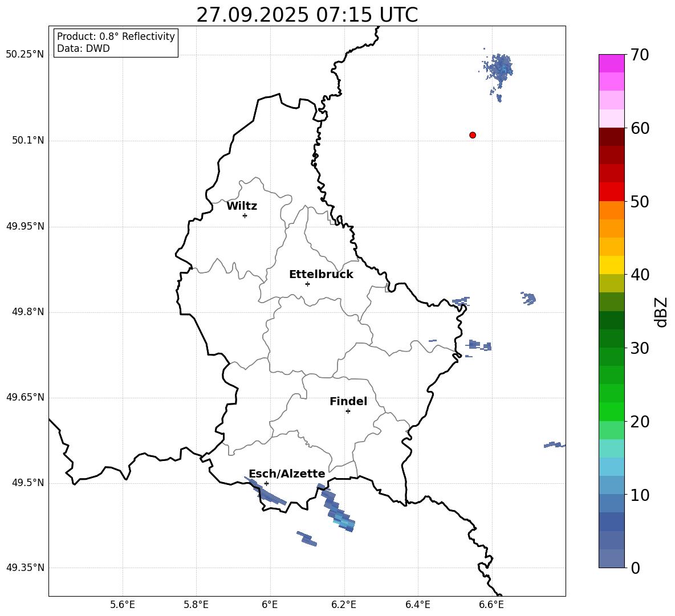Click the Wiltz city label

tap(242, 206)
